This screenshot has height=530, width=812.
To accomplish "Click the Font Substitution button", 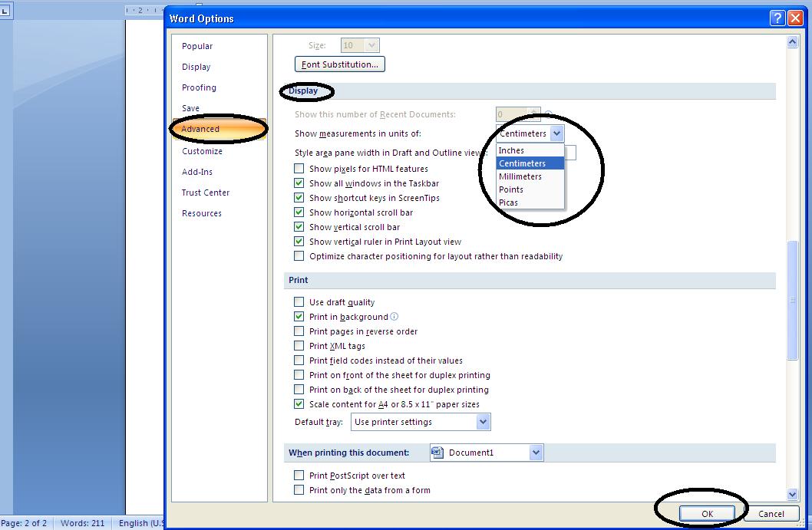I will [x=339, y=64].
